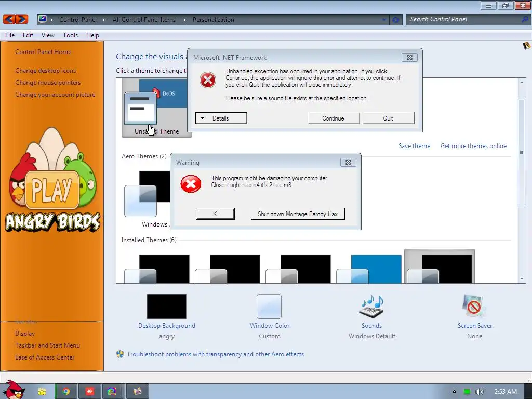Click the theme list scrollbar down arrow
The width and height of the screenshot is (532, 399).
pos(522,279)
